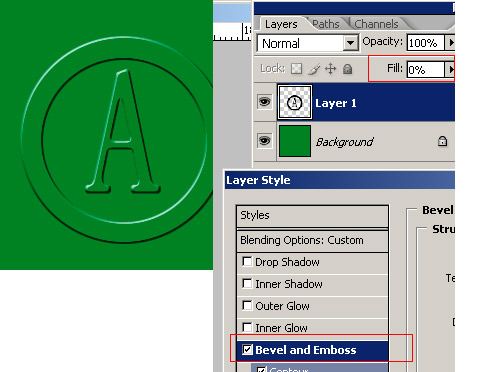Select the green Background layer thumbnail

click(295, 141)
